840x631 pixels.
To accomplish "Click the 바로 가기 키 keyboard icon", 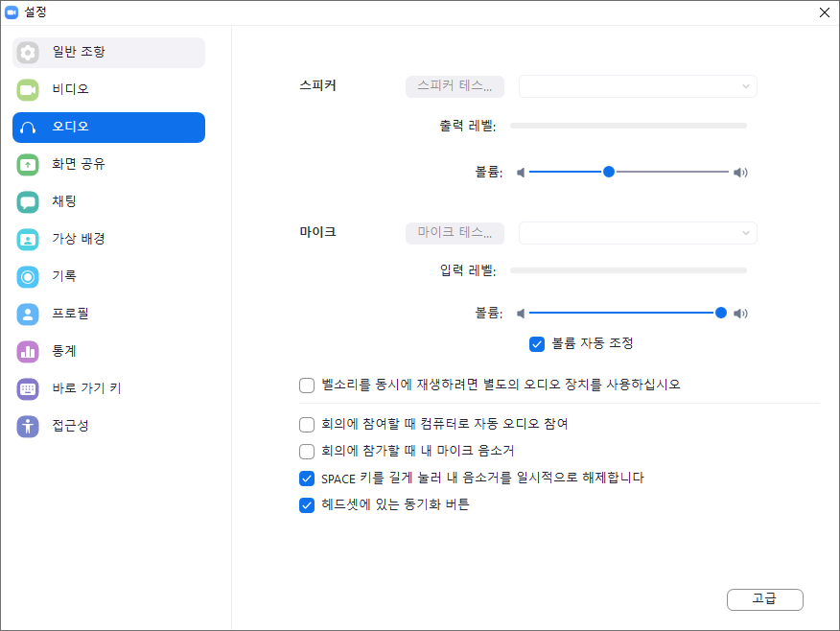I will coord(28,389).
